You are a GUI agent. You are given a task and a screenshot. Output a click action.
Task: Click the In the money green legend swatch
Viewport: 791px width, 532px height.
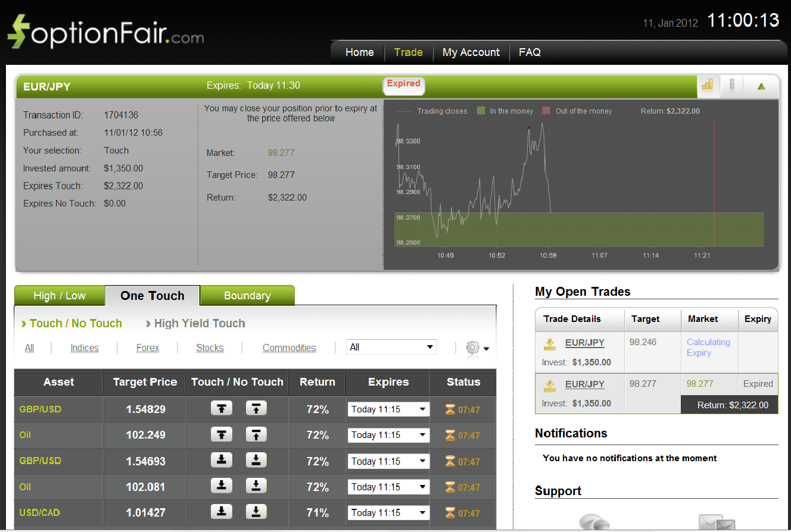coord(481,111)
